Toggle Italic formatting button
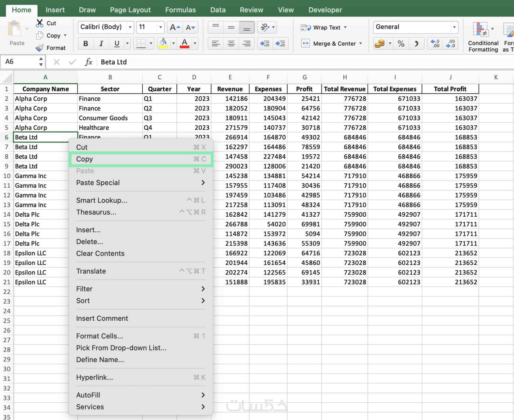 coord(101,43)
